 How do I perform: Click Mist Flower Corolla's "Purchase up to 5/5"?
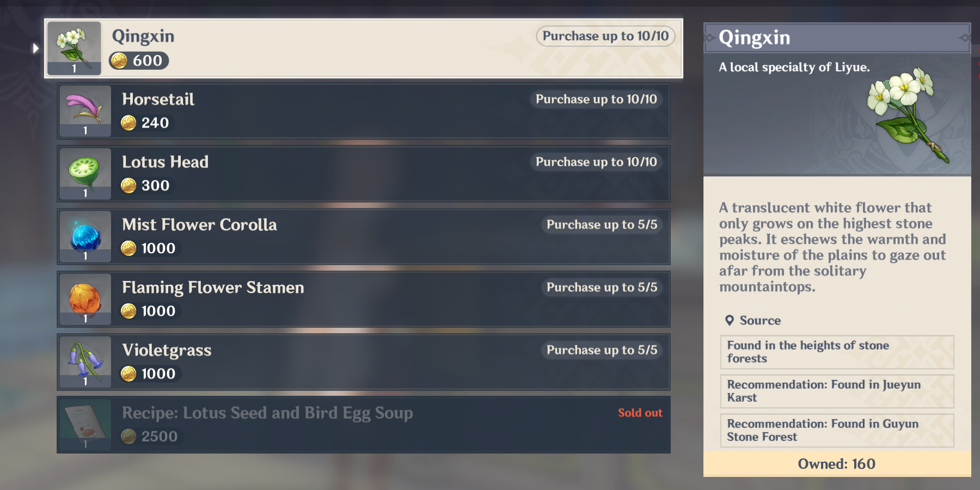(602, 224)
